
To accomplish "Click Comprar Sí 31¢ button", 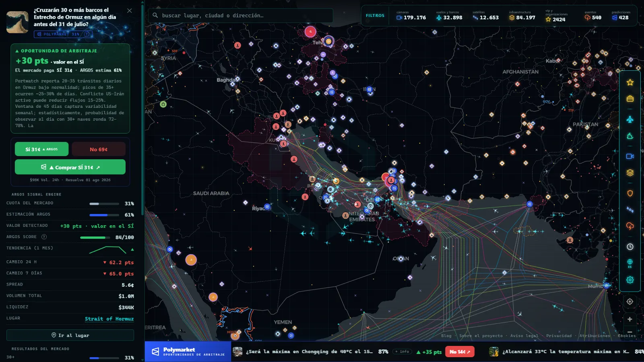I will pos(70,167).
